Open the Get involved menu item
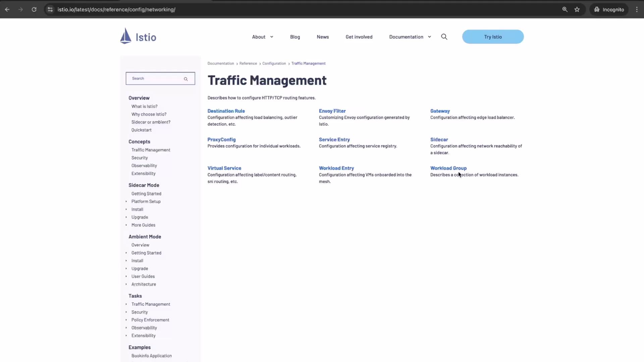Screen dimensions: 644x362 pyautogui.click(x=359, y=37)
